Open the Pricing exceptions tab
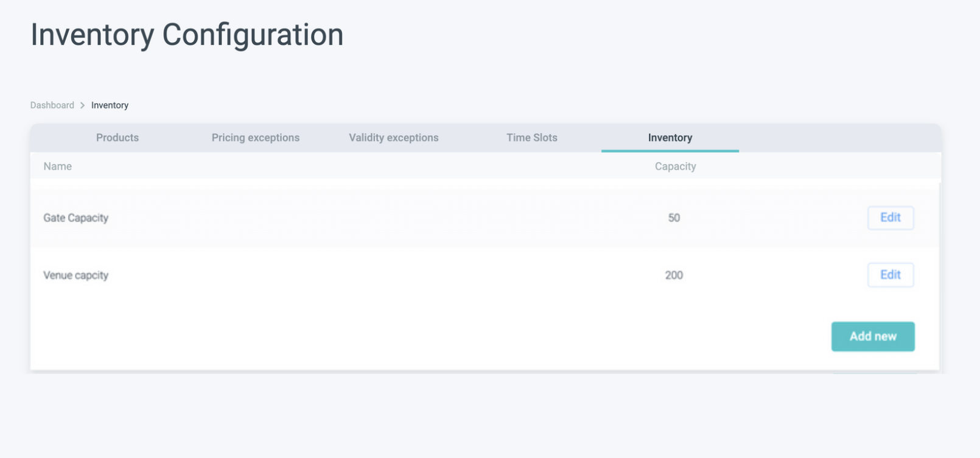Viewport: 980px width, 458px height. (256, 138)
